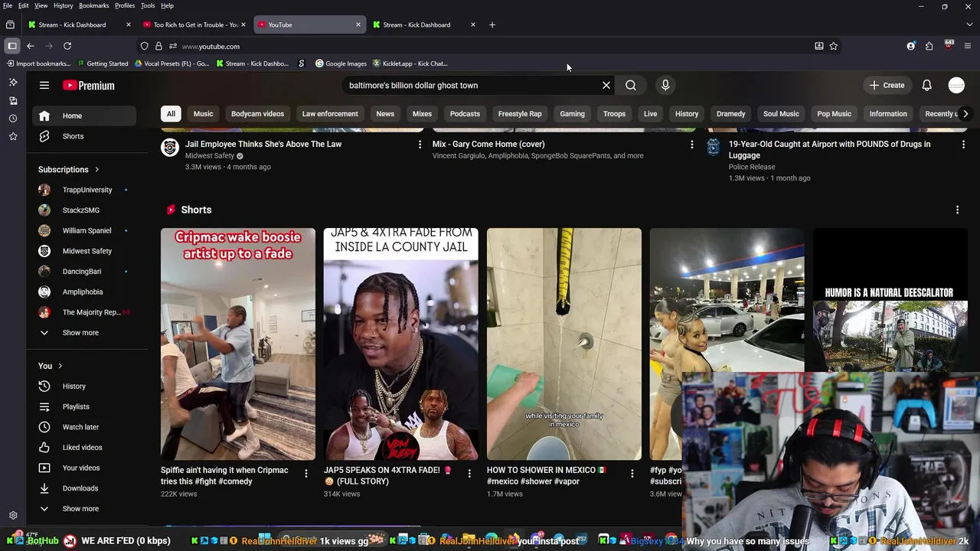The width and height of the screenshot is (980, 551).
Task: Click the Create button
Action: click(x=887, y=85)
